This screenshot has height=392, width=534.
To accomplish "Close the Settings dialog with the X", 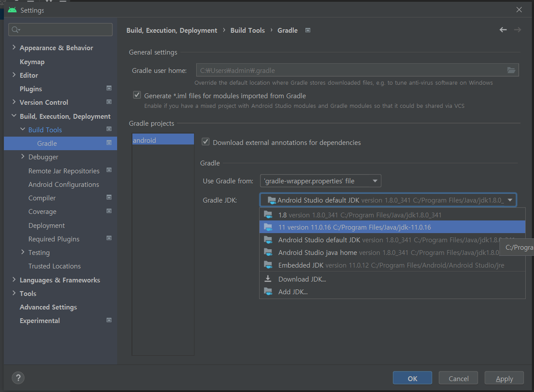I will point(519,10).
